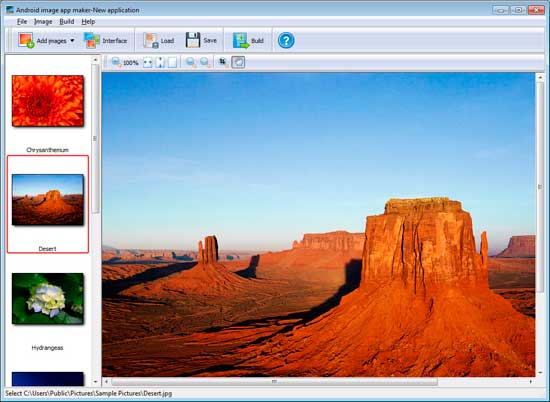
Task: Open the Help menu
Action: [88, 22]
